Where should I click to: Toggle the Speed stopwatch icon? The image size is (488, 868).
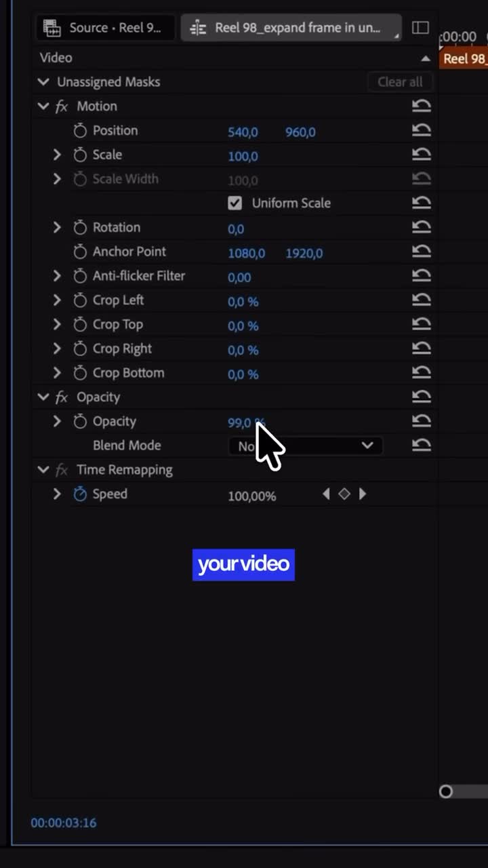tap(80, 494)
